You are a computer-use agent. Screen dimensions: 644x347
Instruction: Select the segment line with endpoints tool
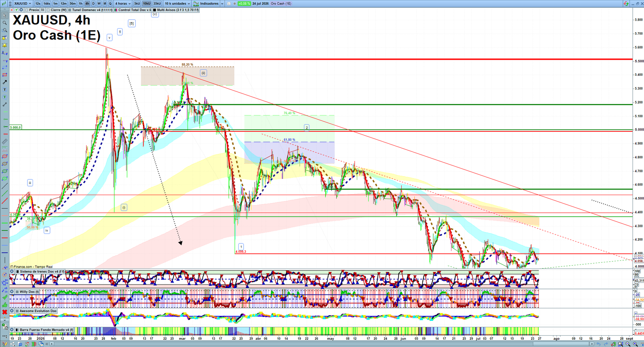pos(4,104)
